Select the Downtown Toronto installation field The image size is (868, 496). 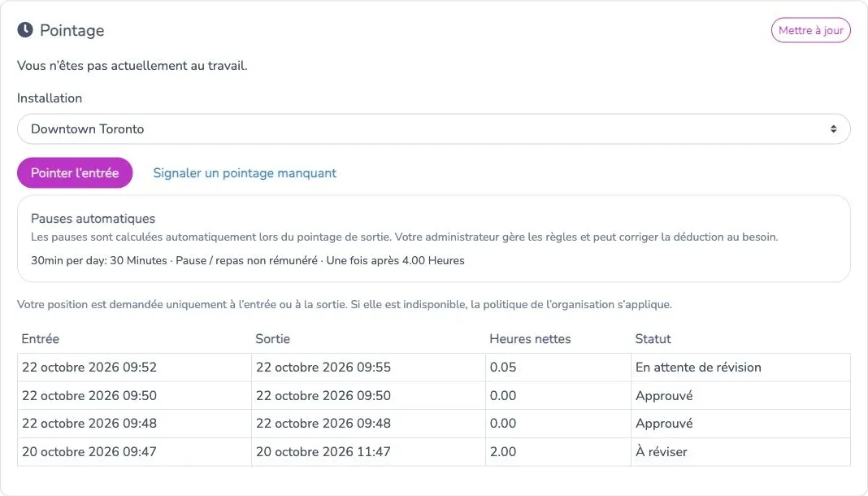pos(433,129)
